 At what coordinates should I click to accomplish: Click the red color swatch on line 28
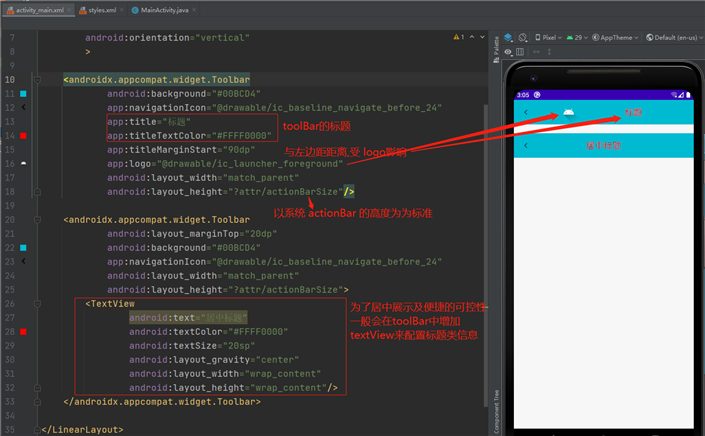tap(23, 332)
